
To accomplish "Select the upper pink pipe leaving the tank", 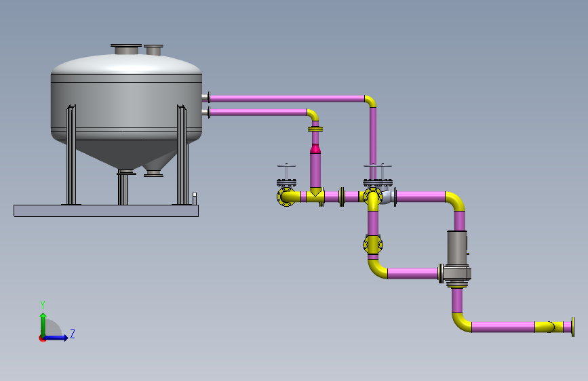I will pyautogui.click(x=287, y=98).
